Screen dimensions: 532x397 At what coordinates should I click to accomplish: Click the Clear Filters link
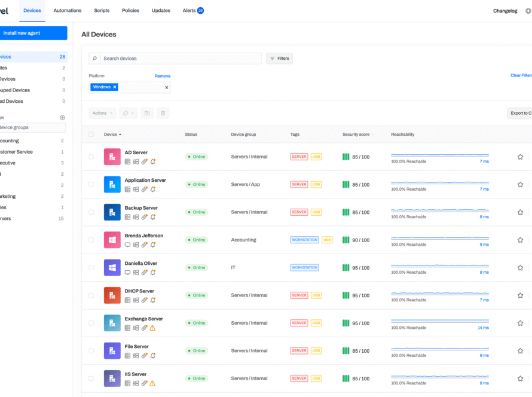click(x=521, y=75)
